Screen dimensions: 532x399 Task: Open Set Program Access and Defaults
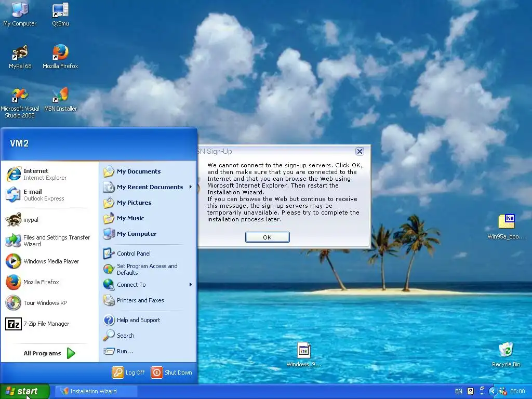click(x=148, y=269)
